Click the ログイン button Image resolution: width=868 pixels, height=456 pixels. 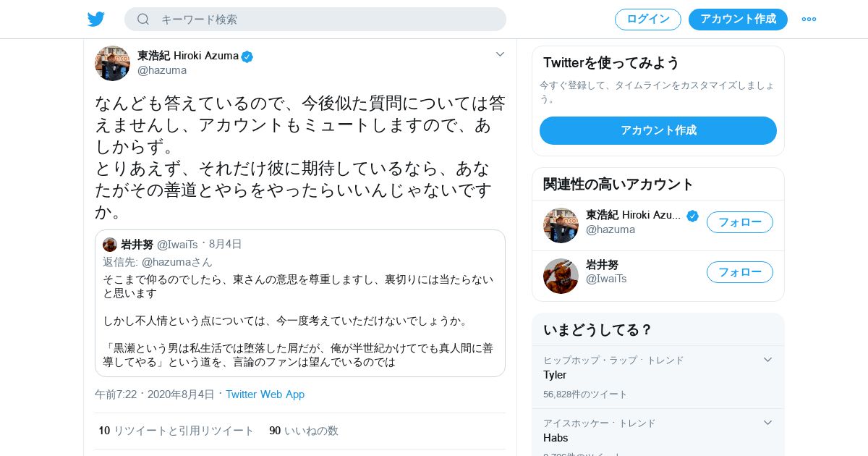(x=648, y=20)
